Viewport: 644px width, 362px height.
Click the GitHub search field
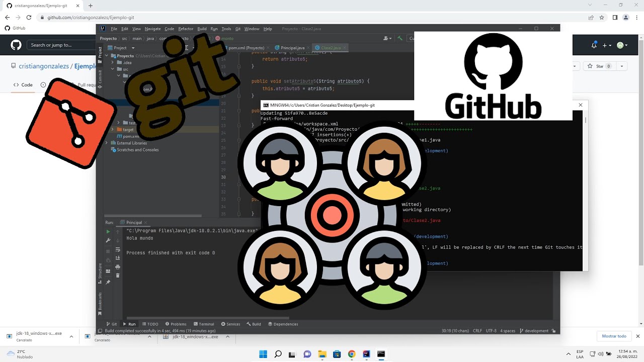(60, 45)
